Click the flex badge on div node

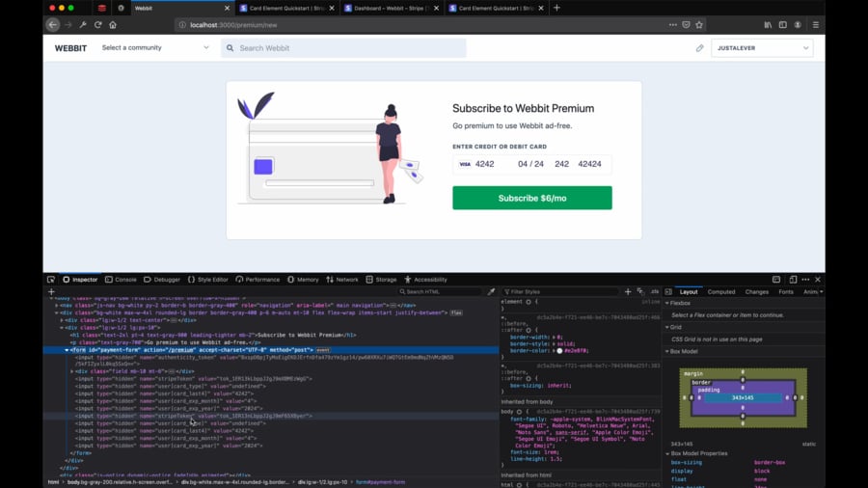tap(456, 313)
